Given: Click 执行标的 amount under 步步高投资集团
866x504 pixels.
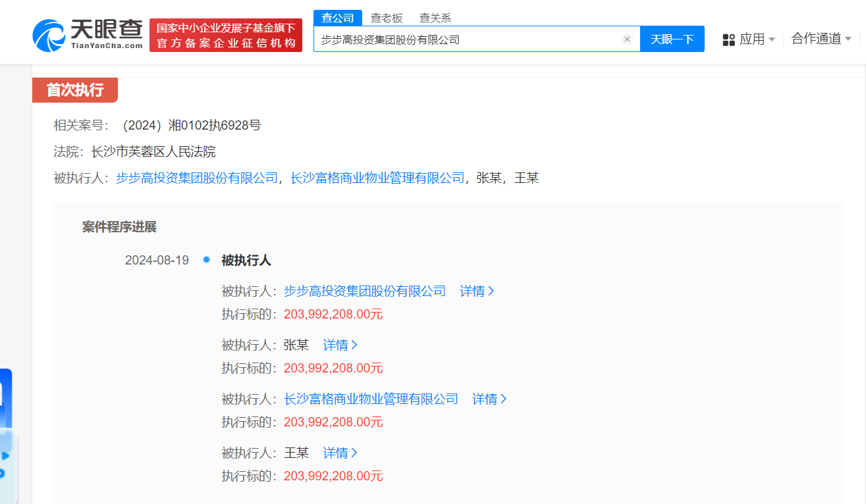Looking at the screenshot, I should pyautogui.click(x=333, y=315).
